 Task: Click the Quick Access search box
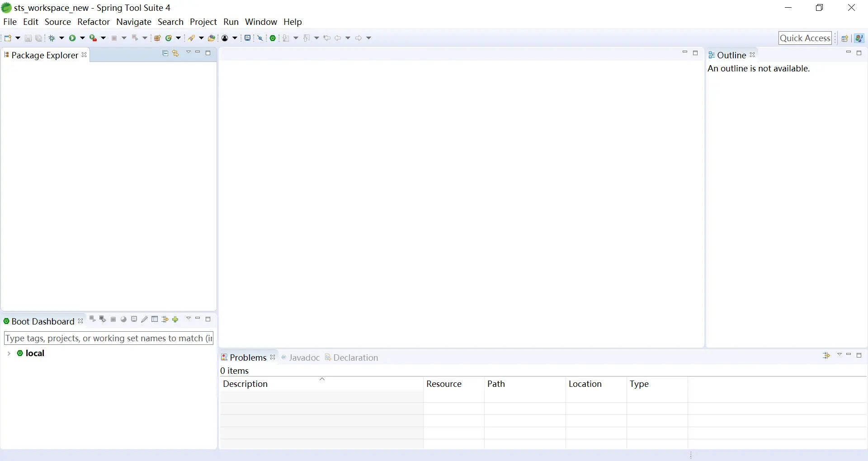tap(805, 38)
